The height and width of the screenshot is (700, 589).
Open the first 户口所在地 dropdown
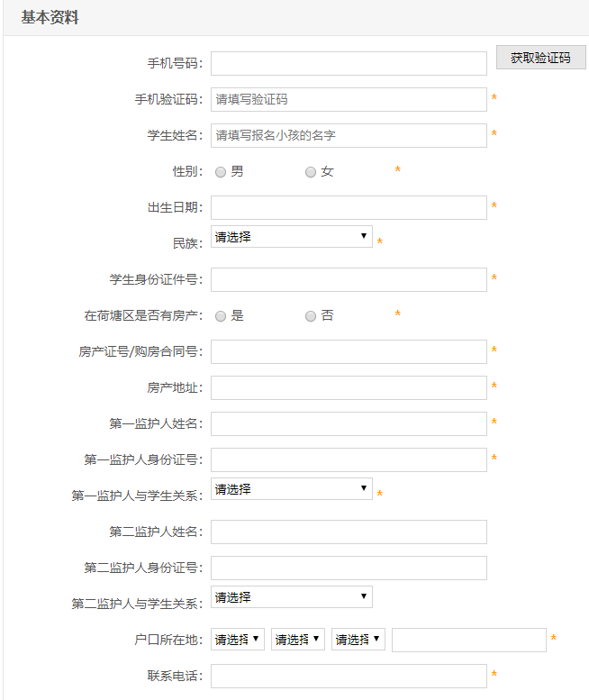238,640
